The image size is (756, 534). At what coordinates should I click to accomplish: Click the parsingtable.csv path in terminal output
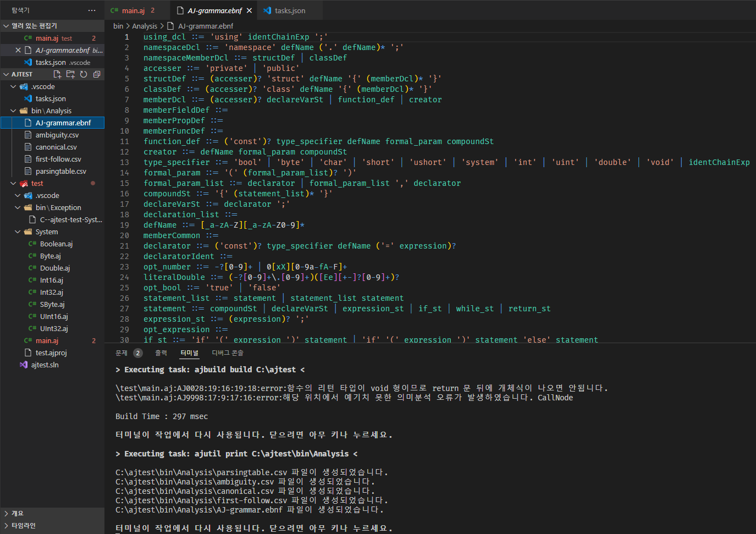[201, 472]
